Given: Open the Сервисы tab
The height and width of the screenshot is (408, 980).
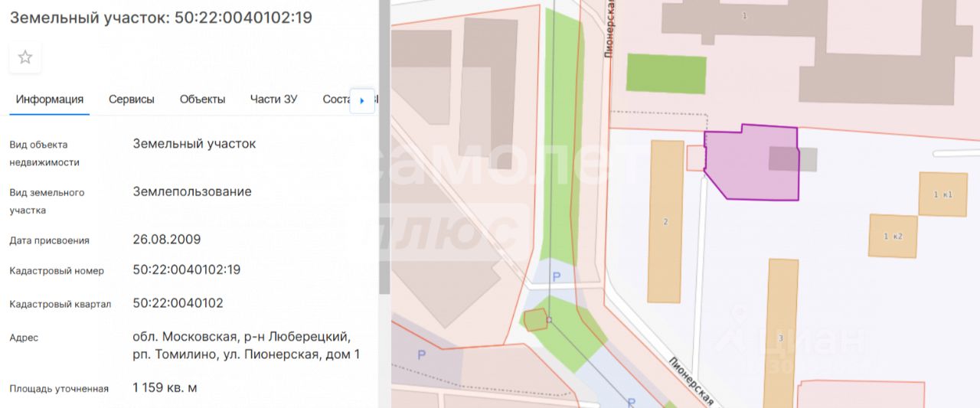Looking at the screenshot, I should coord(131,100).
